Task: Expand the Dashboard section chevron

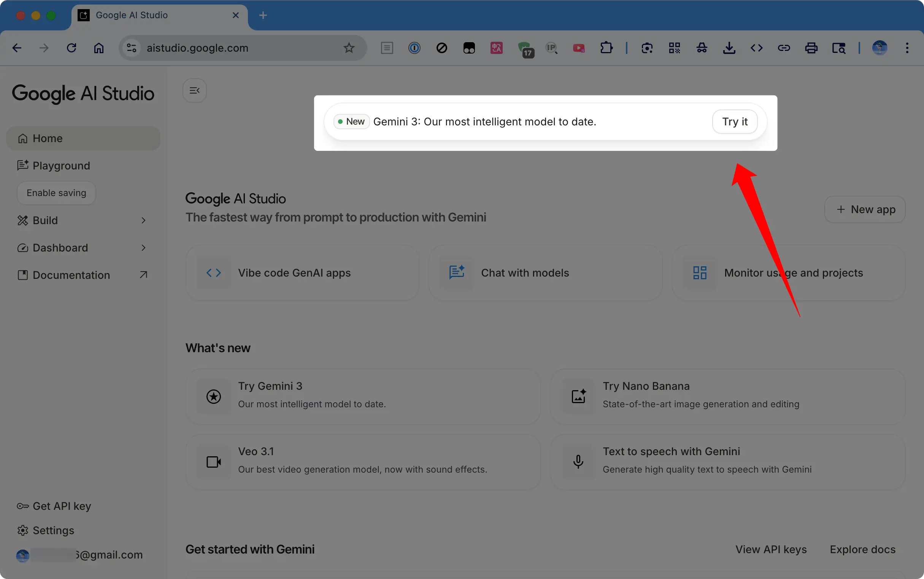Action: coord(143,248)
